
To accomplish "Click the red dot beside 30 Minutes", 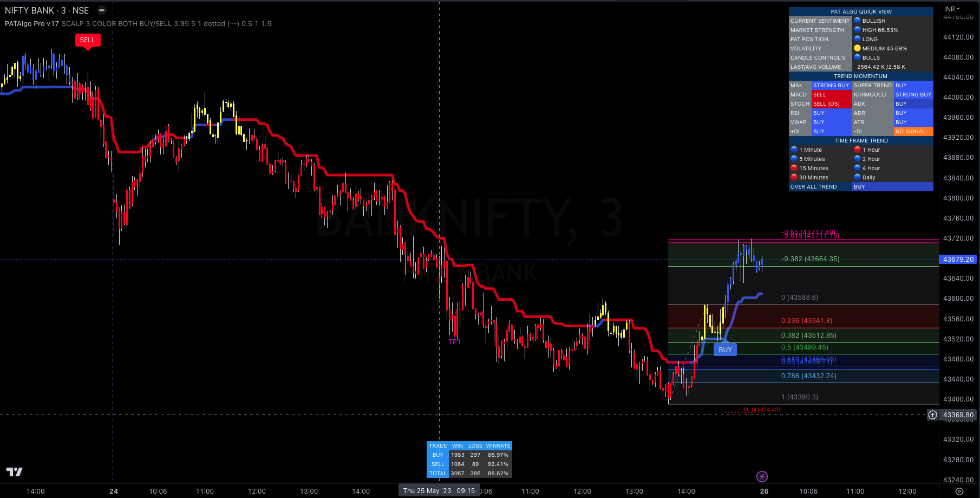I will pyautogui.click(x=794, y=177).
